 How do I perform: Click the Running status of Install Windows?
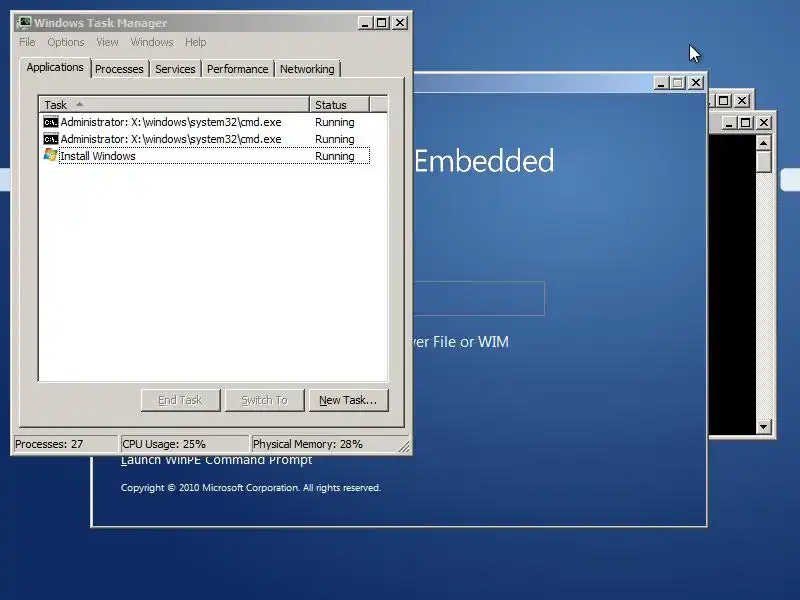[x=335, y=156]
